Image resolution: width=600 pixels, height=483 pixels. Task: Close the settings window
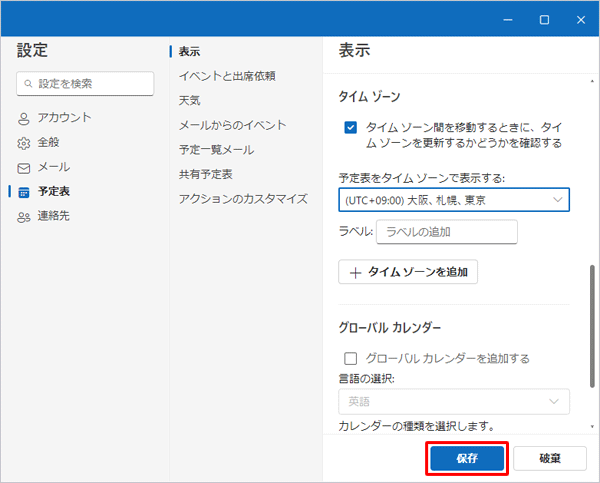(581, 20)
